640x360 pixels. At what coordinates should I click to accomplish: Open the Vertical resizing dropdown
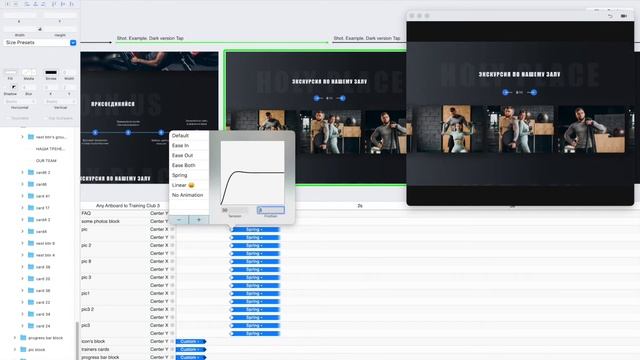click(60, 102)
